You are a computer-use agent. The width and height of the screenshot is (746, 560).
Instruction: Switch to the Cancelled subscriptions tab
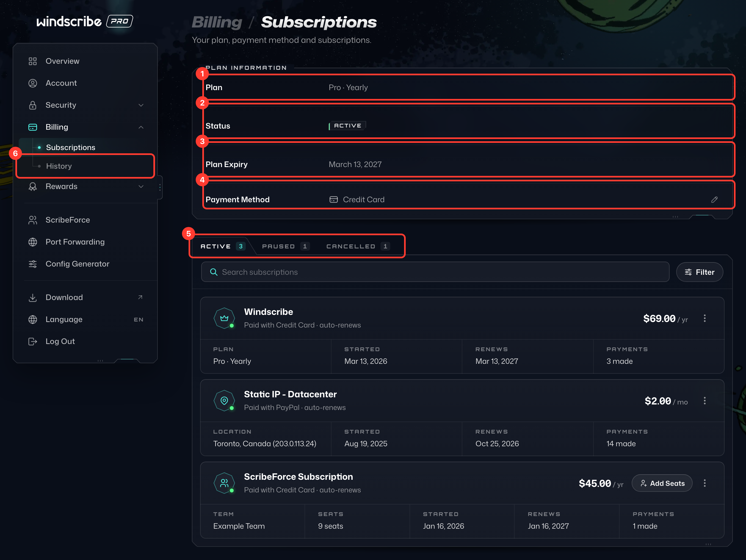358,246
